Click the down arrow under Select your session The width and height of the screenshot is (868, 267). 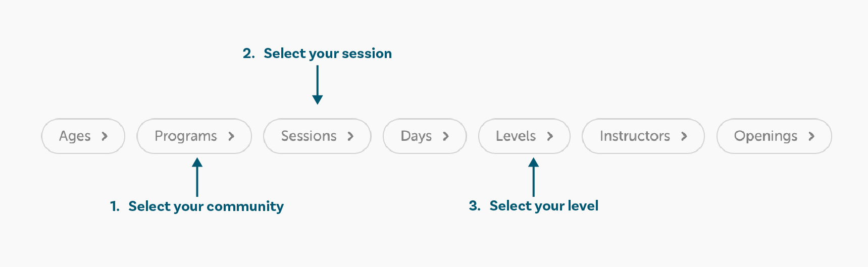point(318,85)
